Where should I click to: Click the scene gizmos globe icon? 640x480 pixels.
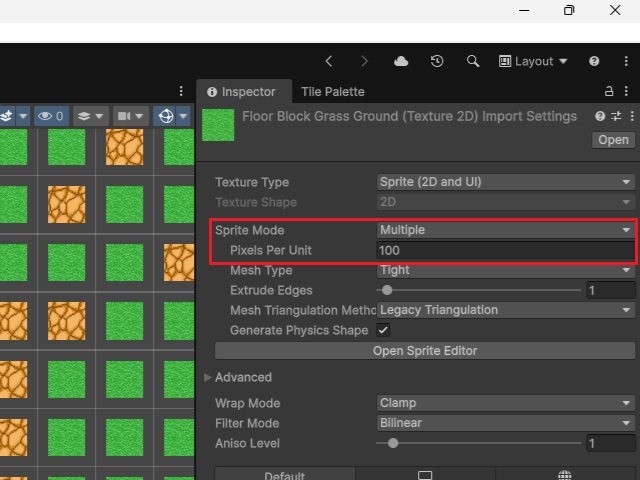[166, 116]
